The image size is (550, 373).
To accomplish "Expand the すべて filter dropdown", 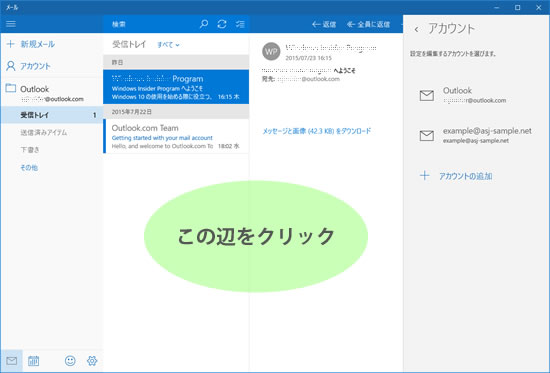I will click(x=168, y=45).
